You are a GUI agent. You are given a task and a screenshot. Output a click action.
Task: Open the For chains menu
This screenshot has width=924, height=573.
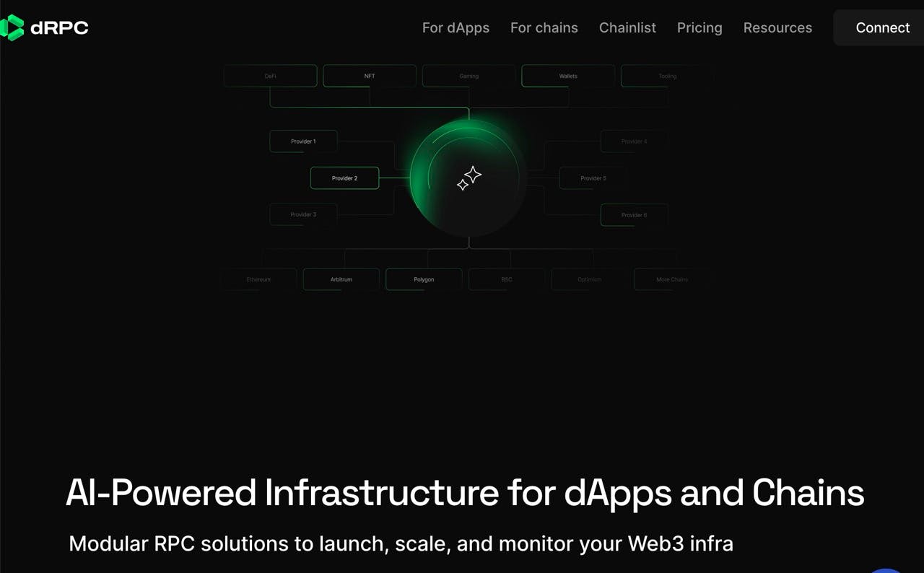[544, 27]
